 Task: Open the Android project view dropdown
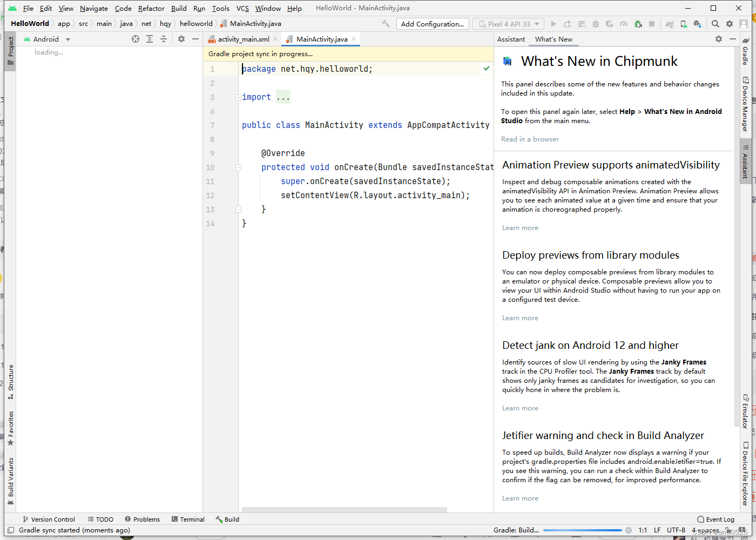pyautogui.click(x=47, y=39)
